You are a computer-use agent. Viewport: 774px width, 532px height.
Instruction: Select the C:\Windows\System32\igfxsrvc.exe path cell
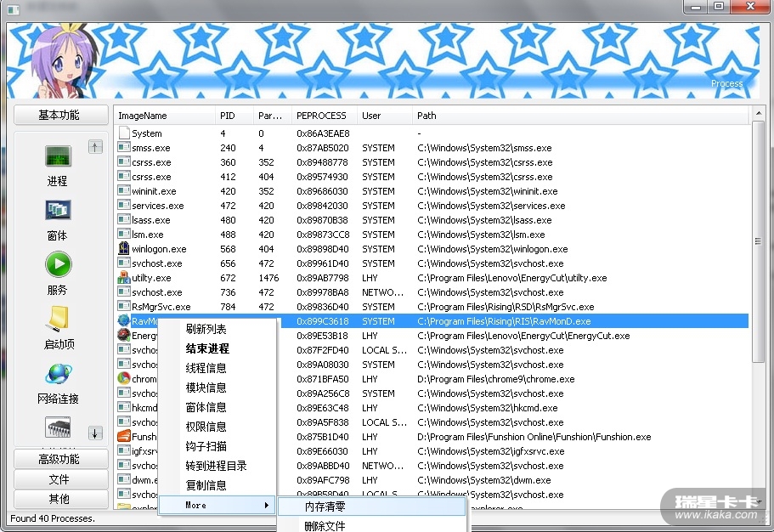coord(491,451)
